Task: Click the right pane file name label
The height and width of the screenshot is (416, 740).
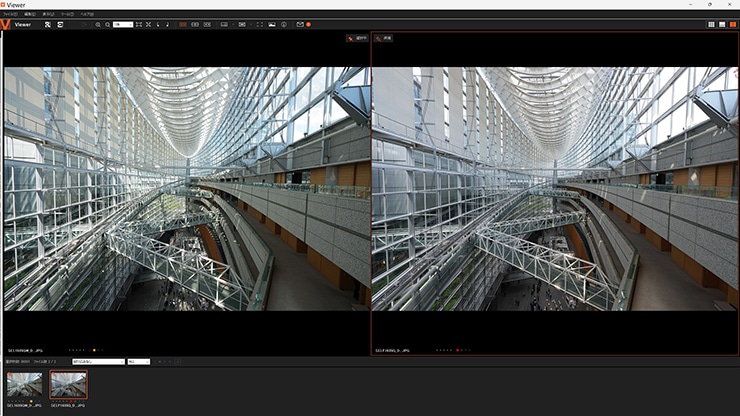Action: pos(393,351)
